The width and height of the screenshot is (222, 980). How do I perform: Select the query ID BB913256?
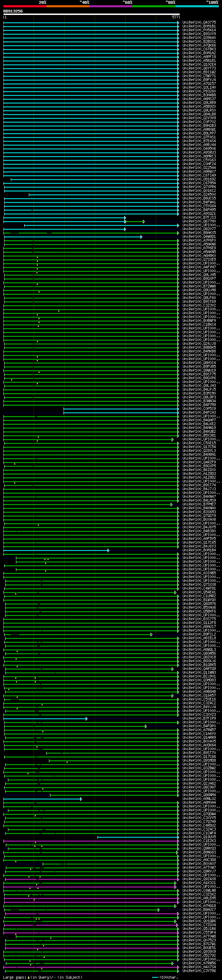pos(13,11)
